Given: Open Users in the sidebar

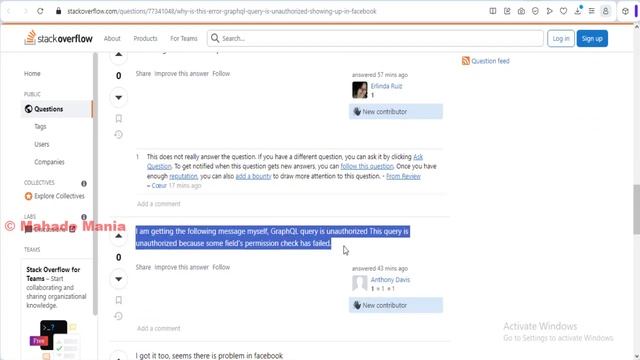Looking at the screenshot, I should [x=42, y=144].
